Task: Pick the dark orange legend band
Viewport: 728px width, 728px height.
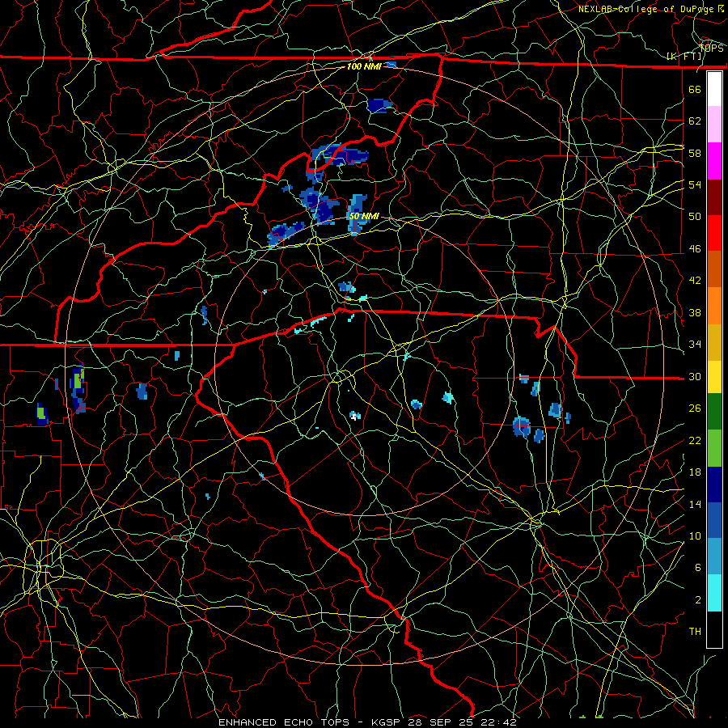Action: [714, 269]
